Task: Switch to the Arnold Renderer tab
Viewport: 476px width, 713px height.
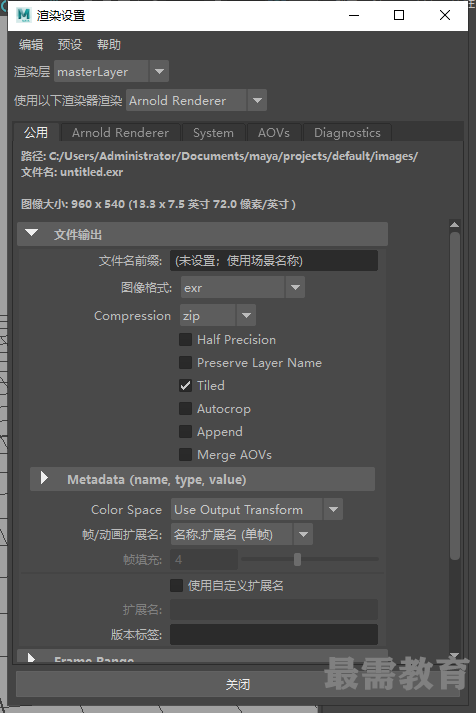Action: (x=120, y=132)
